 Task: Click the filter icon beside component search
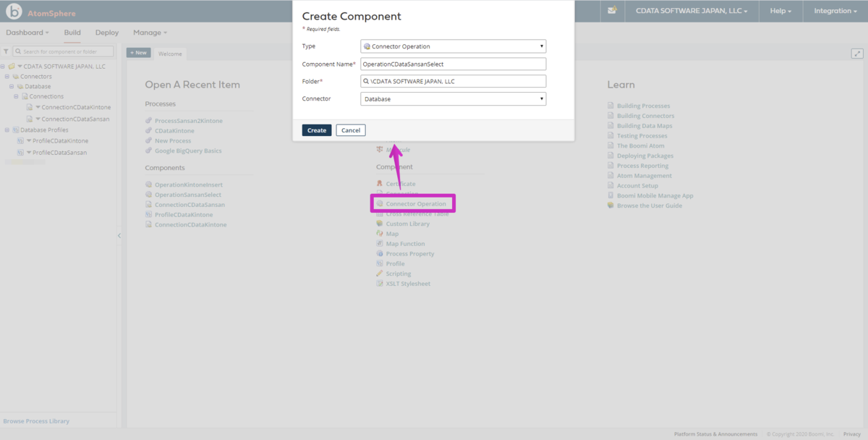(x=6, y=51)
